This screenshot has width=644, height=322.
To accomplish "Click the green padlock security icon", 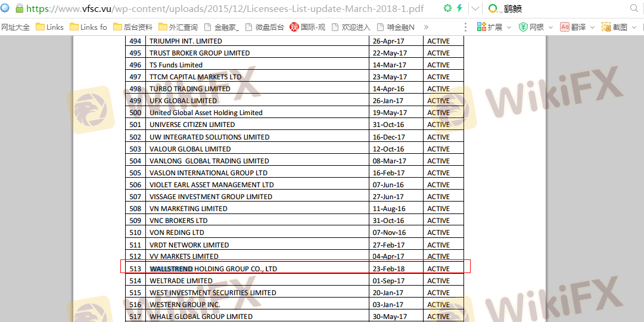I will tap(19, 8).
